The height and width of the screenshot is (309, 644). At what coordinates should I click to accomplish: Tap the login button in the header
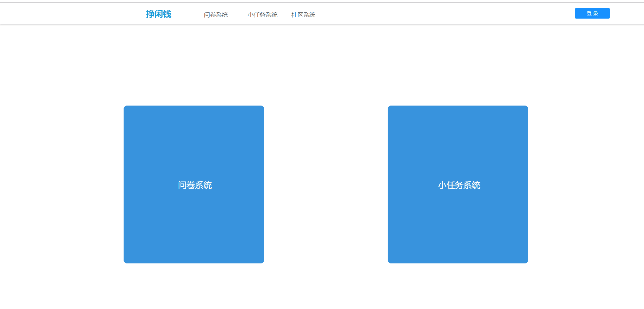click(x=592, y=13)
